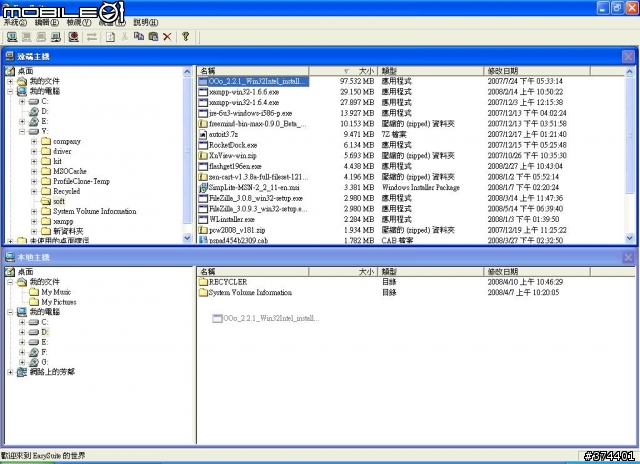Select xampp-win32-1.6.4.exe in remote list

tap(244, 102)
